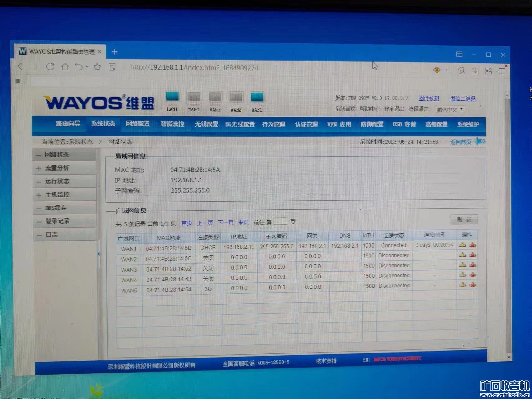Click the browser downloads icon
Viewport: 532px width, 399px height.
(x=475, y=71)
